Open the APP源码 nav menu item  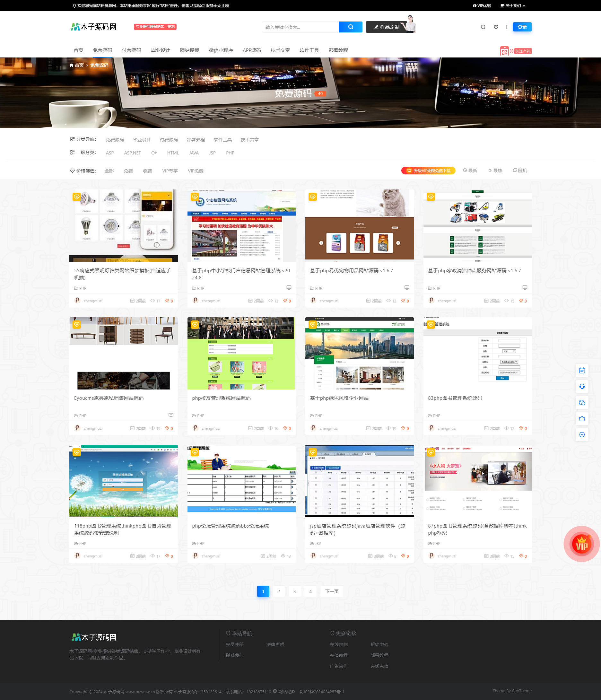click(252, 50)
